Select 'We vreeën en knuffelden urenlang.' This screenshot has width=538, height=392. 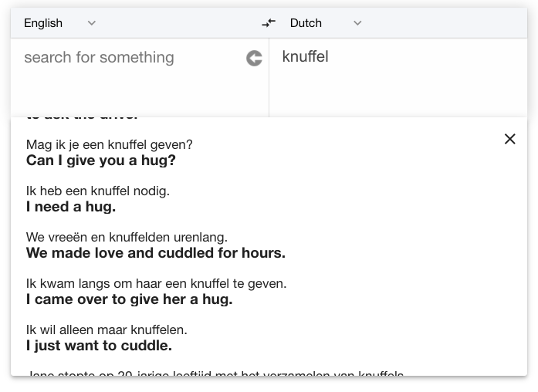coord(127,237)
